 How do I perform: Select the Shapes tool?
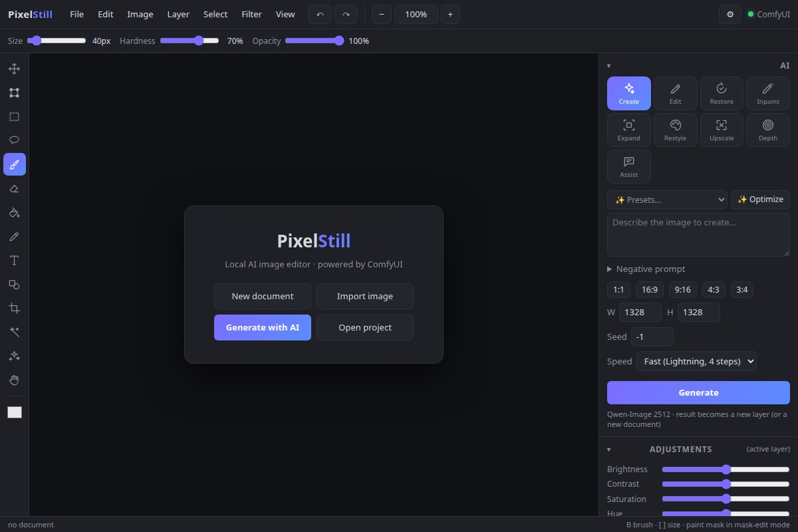coord(14,284)
